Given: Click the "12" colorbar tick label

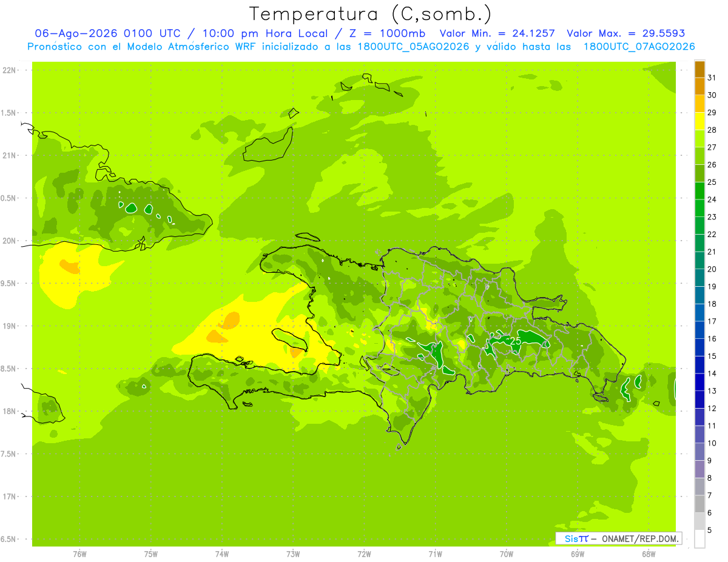Looking at the screenshot, I should coord(712,408).
